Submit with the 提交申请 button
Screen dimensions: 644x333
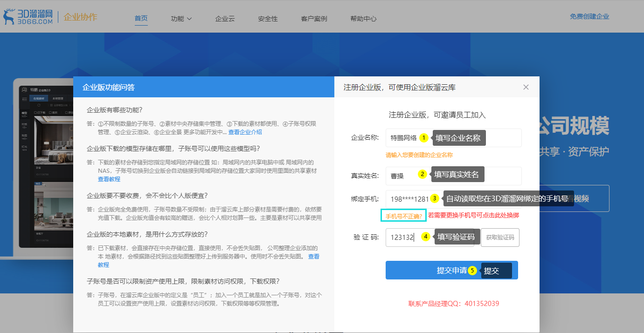(x=451, y=270)
